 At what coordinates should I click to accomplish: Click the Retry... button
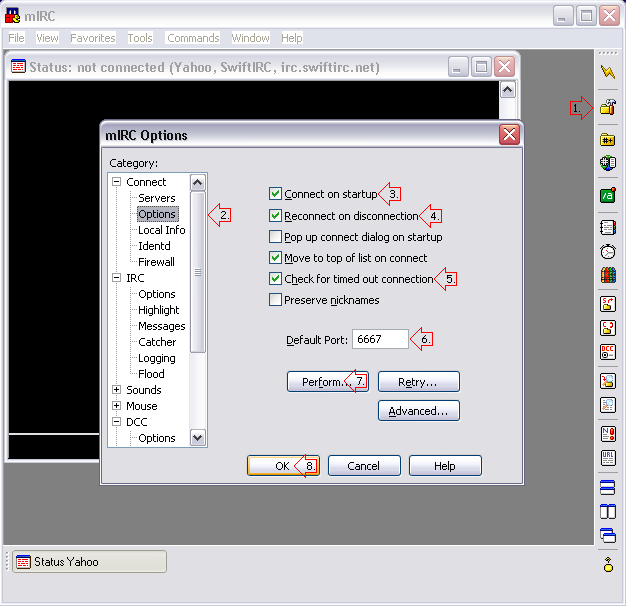418,382
